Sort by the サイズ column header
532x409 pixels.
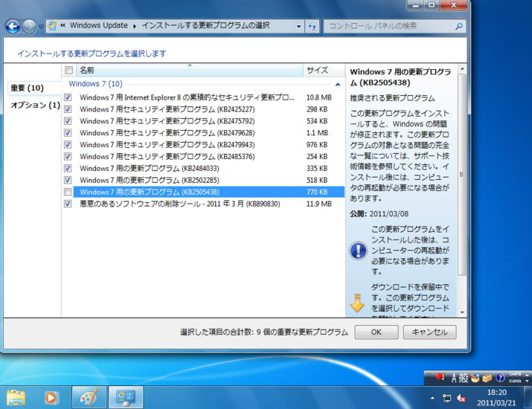(x=324, y=70)
